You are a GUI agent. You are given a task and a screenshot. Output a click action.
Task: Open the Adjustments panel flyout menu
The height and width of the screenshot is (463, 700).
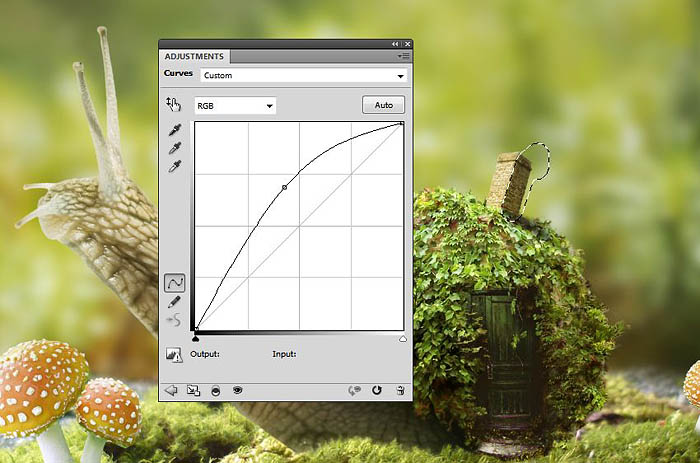pos(404,57)
